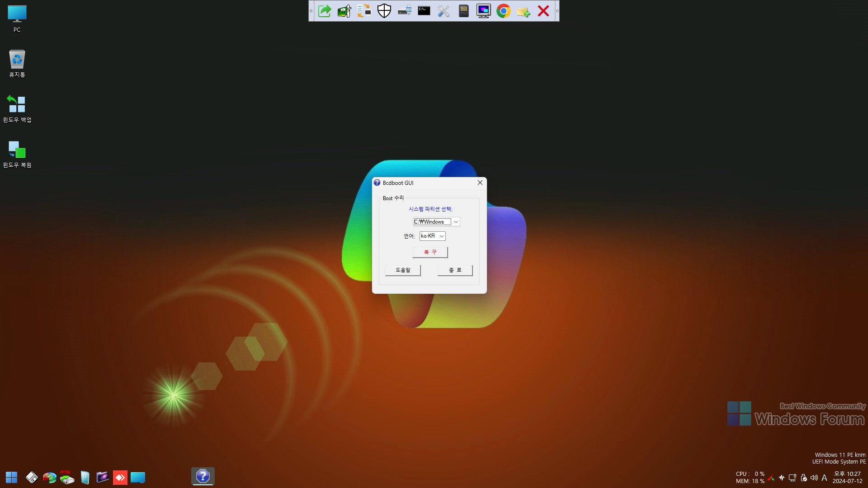Click the new folder with green plus icon
Screen dimensions: 868x488
click(524, 11)
